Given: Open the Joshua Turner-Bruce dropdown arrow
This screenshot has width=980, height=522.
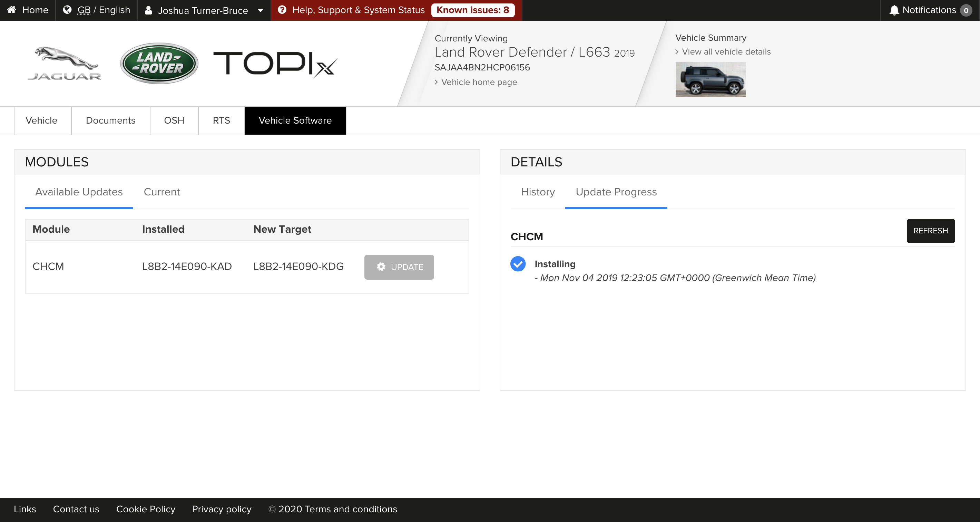Looking at the screenshot, I should (261, 10).
